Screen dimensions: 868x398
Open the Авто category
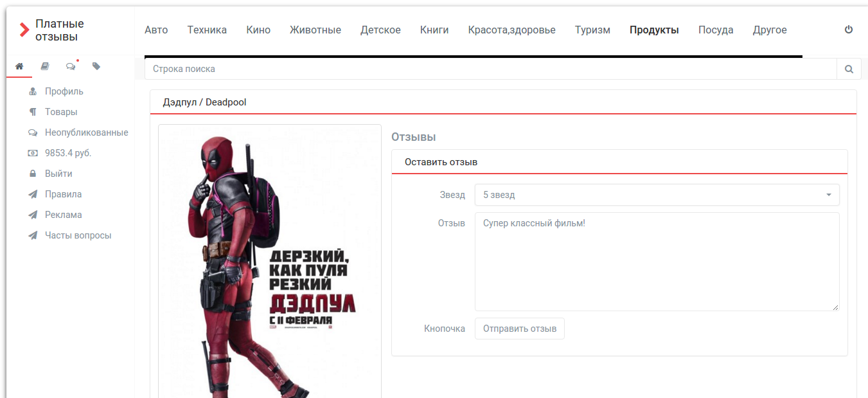point(156,30)
